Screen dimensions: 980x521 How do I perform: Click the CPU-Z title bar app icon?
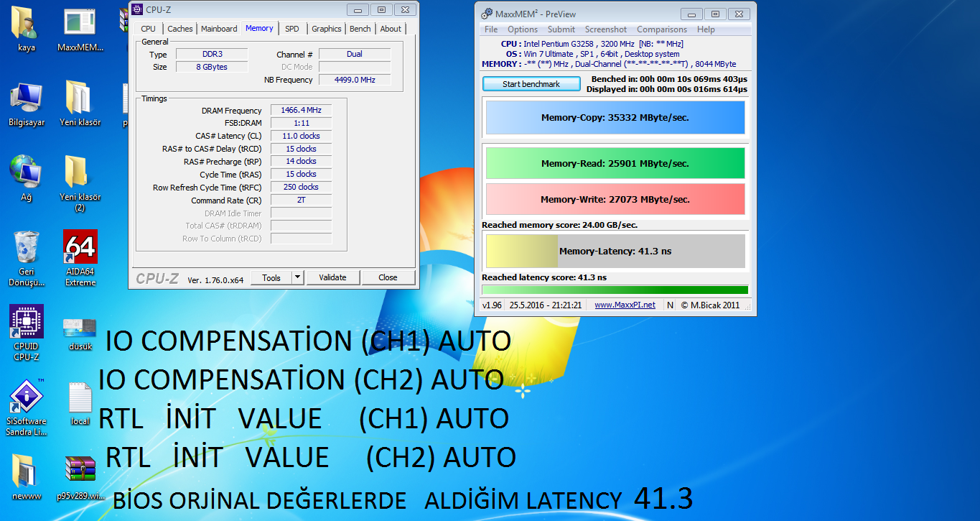[x=137, y=9]
